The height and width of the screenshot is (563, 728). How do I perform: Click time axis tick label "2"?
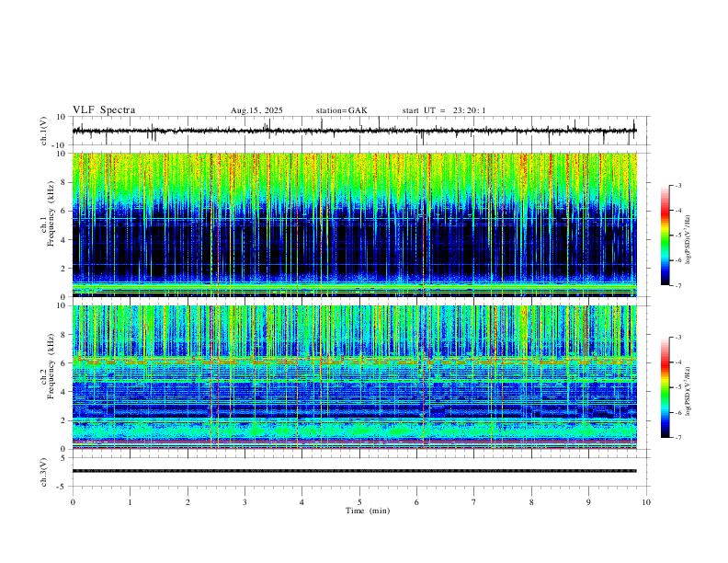pyautogui.click(x=188, y=502)
